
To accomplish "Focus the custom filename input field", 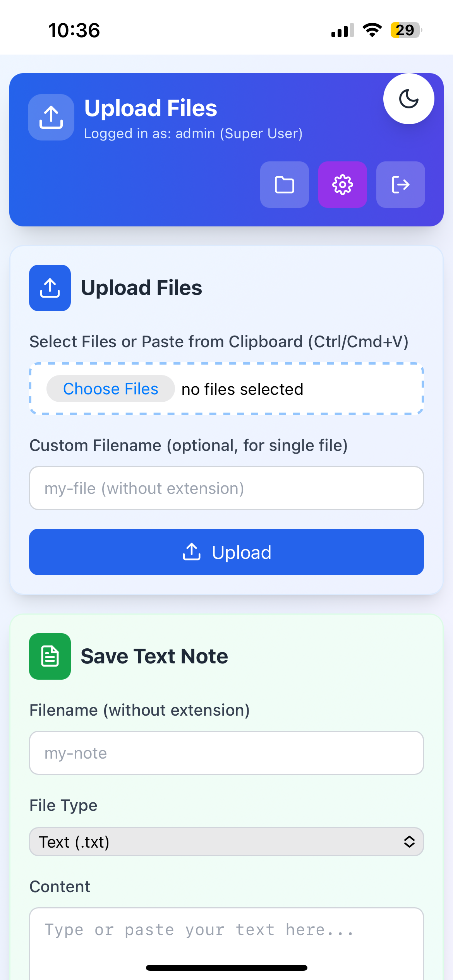I will click(x=226, y=488).
